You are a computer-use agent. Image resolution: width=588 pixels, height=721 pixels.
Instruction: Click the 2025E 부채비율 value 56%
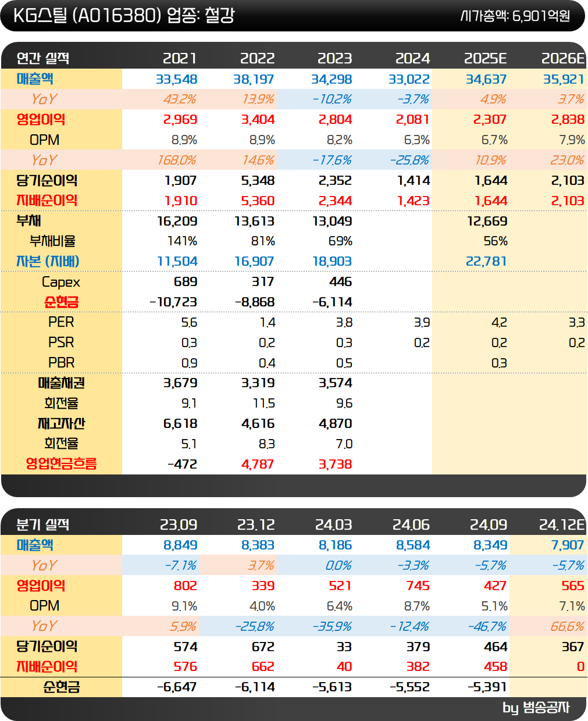point(496,241)
